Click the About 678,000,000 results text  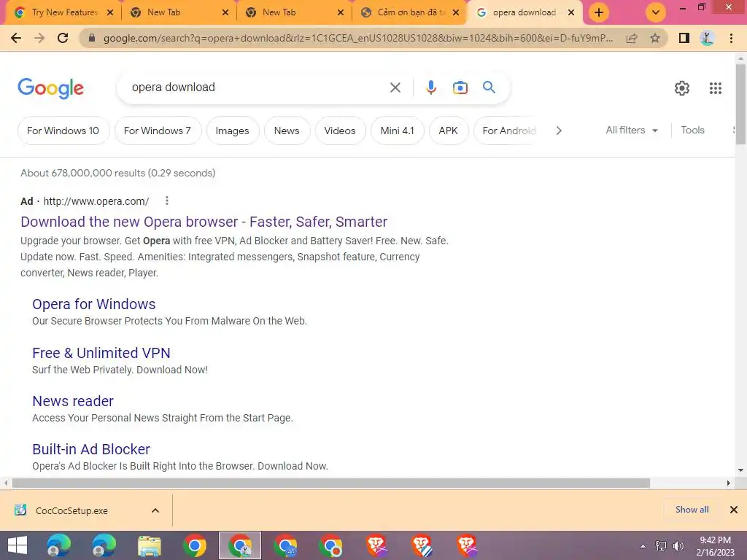coord(117,173)
